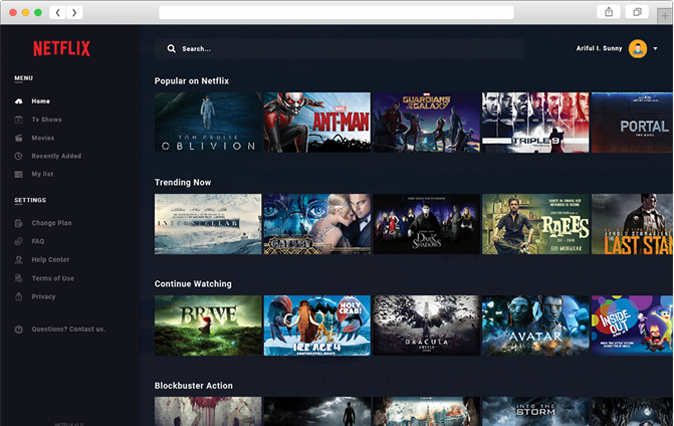The image size is (674, 426).
Task: Resume watching Brave
Action: click(x=208, y=325)
